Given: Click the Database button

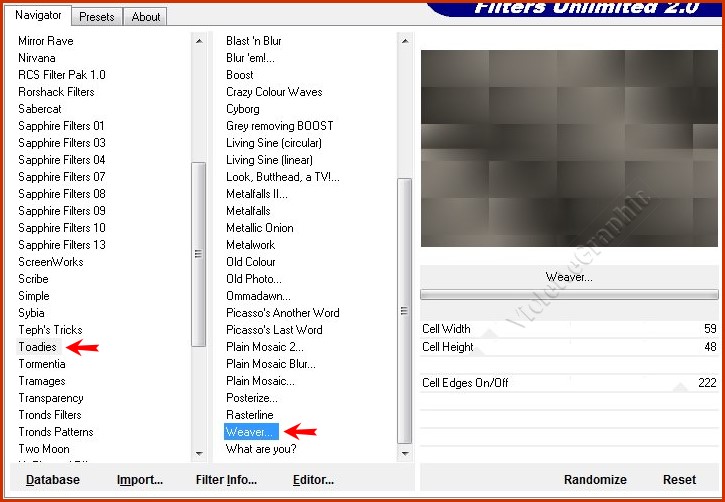Looking at the screenshot, I should point(53,480).
